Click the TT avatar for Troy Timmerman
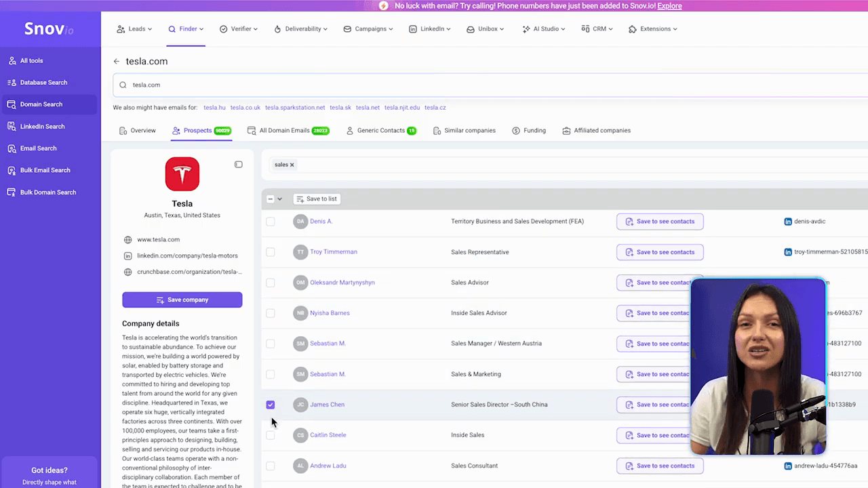This screenshot has height=488, width=868. [x=300, y=252]
